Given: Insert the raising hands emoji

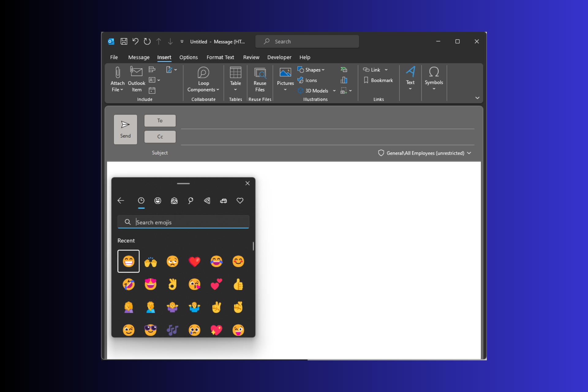Looking at the screenshot, I should tap(150, 262).
